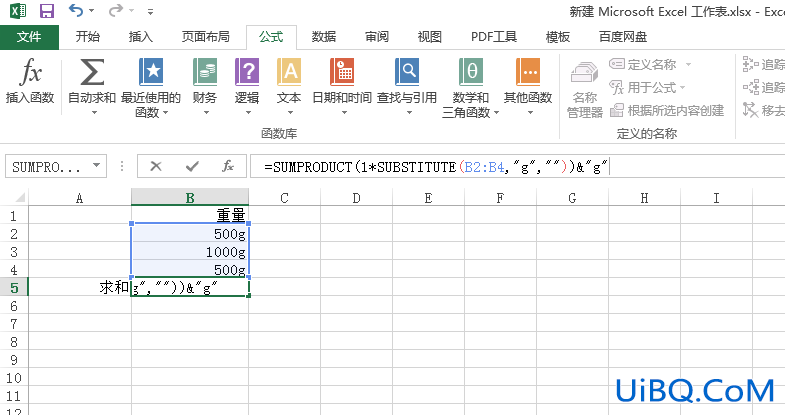Screen dimensions: 785x415
Task: Switch to the Templates (模板) tab
Action: [x=558, y=37]
